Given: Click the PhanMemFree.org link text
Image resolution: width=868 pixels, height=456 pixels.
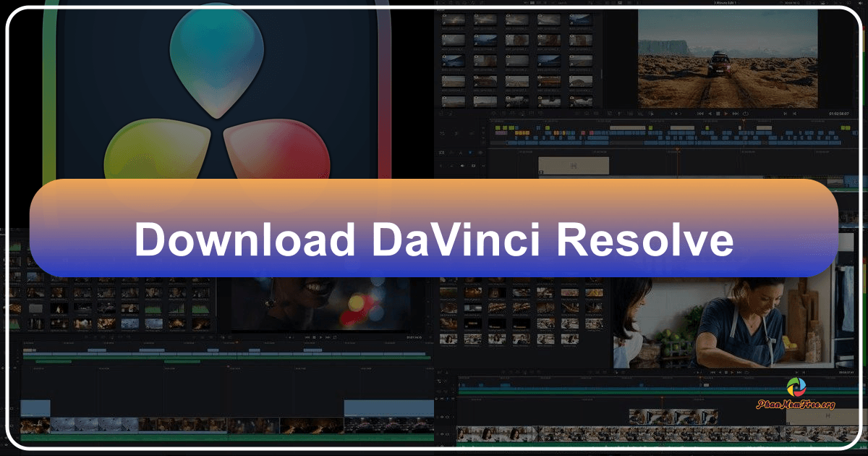Looking at the screenshot, I should tap(796, 405).
